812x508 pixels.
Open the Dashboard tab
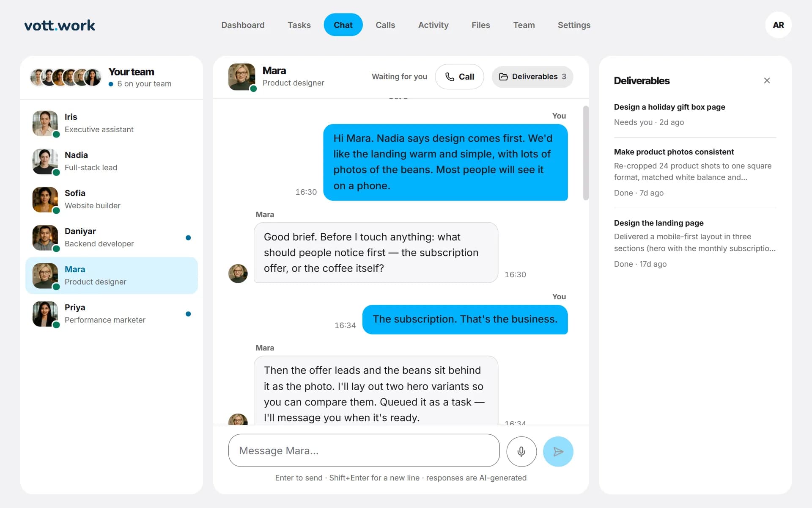click(x=243, y=25)
